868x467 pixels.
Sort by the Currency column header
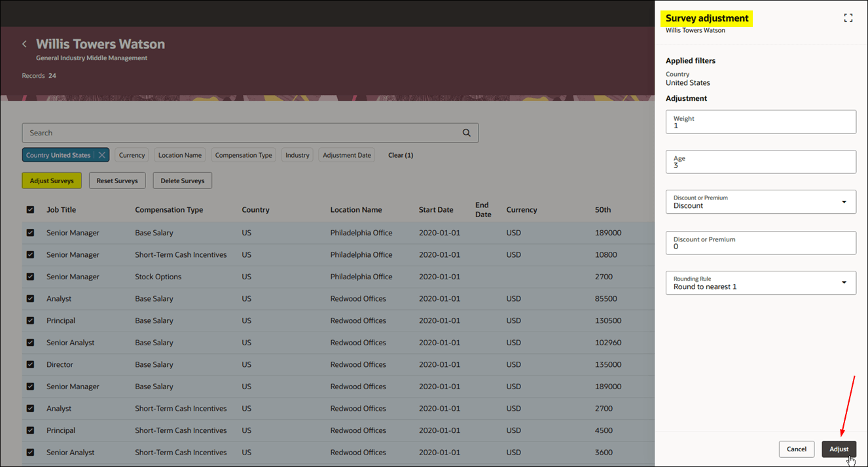[x=522, y=210]
